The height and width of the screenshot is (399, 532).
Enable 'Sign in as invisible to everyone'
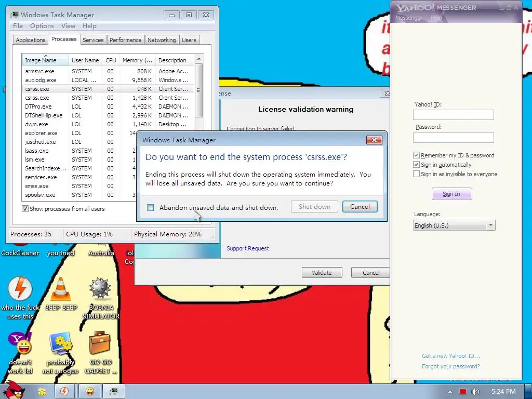tap(416, 174)
